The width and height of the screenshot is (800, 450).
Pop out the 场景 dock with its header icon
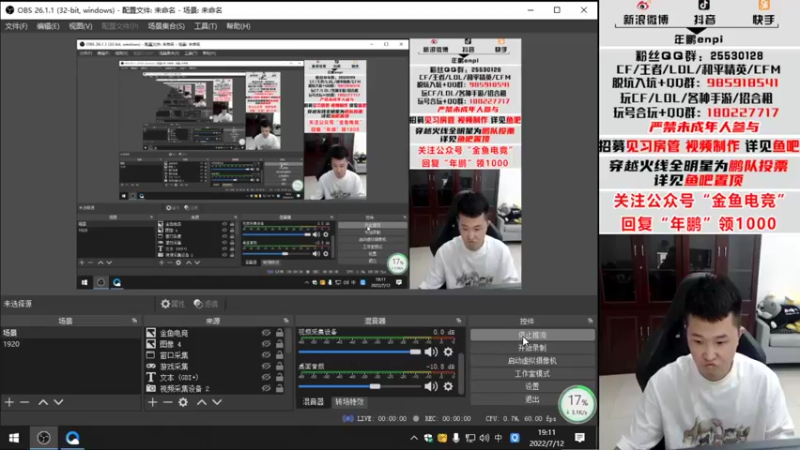tap(135, 321)
